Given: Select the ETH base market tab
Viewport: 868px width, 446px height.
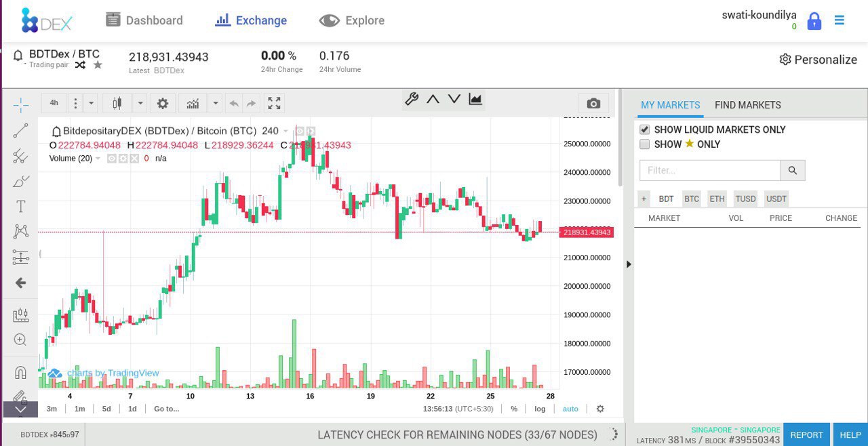Looking at the screenshot, I should tap(717, 199).
